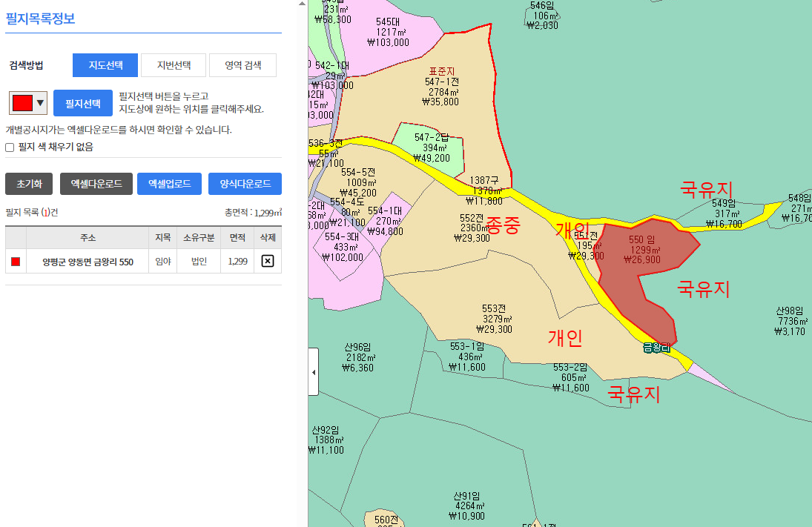This screenshot has width=812, height=527.
Task: Click the 금왕리 village label on the map
Action: pos(656,348)
